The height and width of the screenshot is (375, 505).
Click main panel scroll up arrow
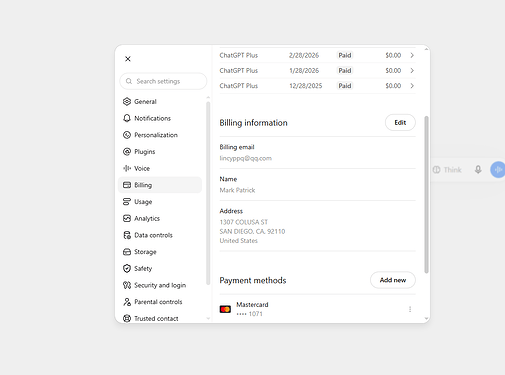pos(426,49)
